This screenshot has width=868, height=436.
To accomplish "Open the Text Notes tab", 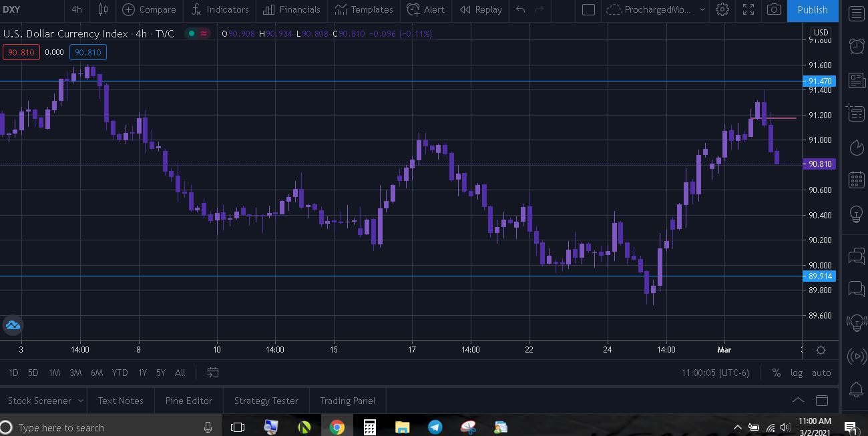I will (x=121, y=401).
